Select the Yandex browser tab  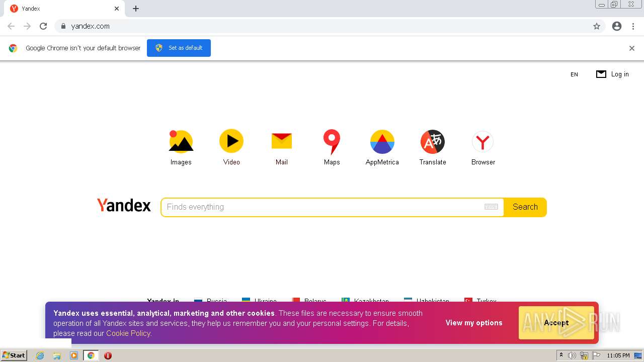coord(64,9)
